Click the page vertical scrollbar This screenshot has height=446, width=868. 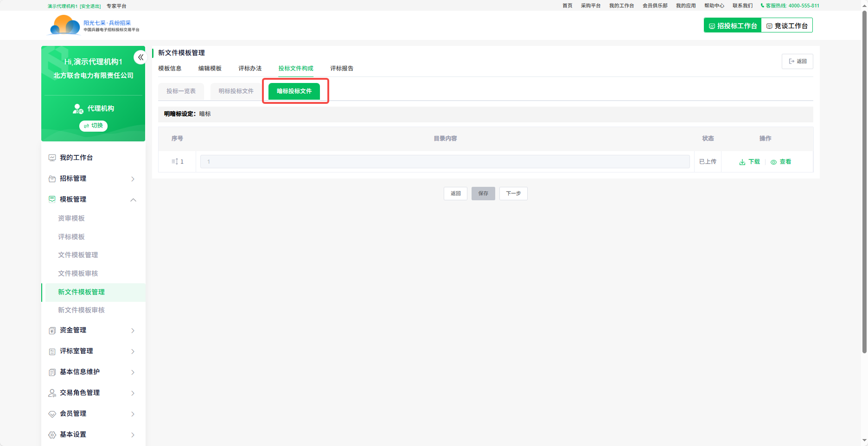[864, 185]
